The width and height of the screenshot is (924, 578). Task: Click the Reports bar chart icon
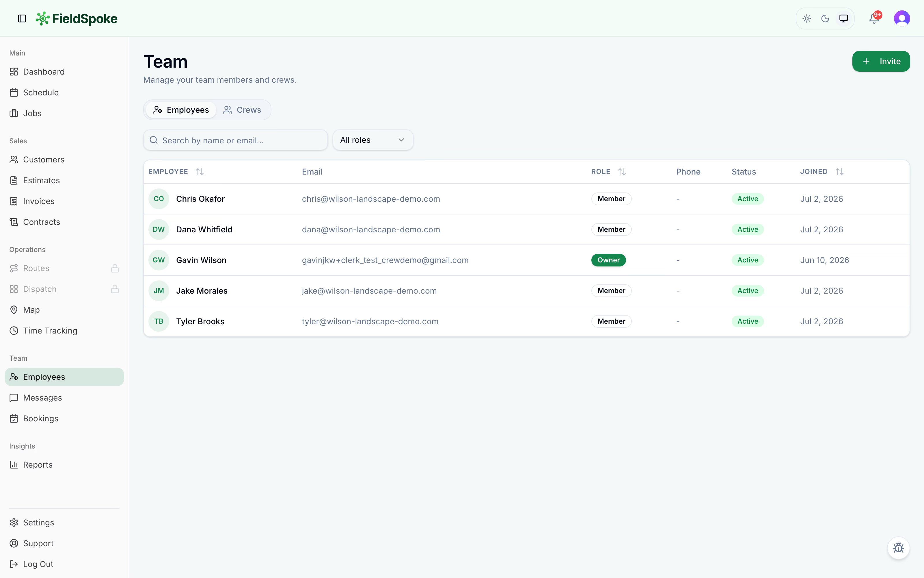(x=14, y=465)
